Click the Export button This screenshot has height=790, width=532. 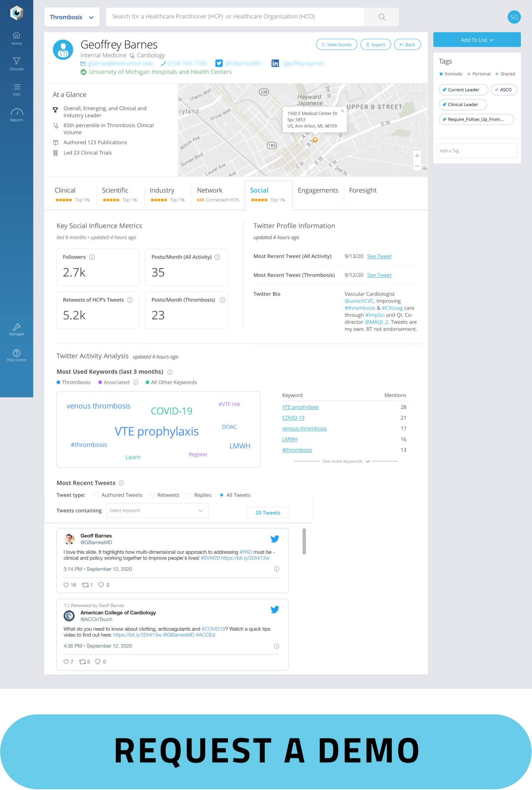coord(375,45)
